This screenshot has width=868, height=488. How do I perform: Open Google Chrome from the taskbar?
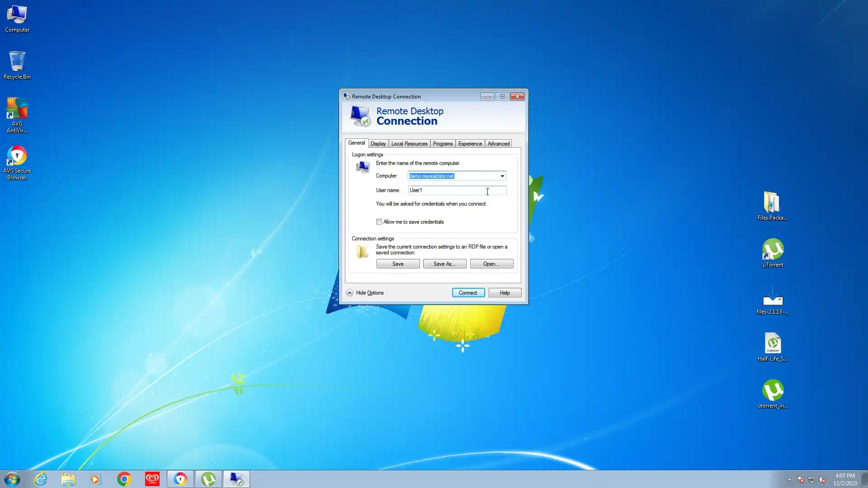[124, 479]
